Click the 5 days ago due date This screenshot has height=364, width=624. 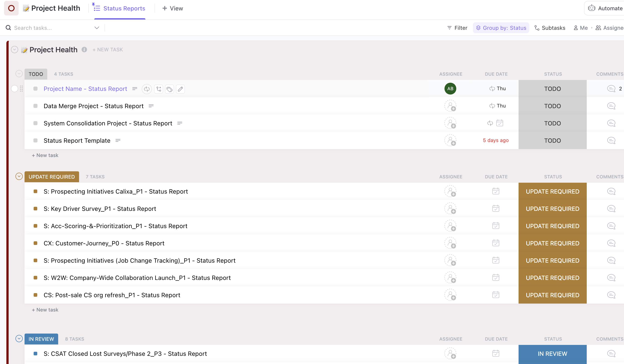pos(496,140)
